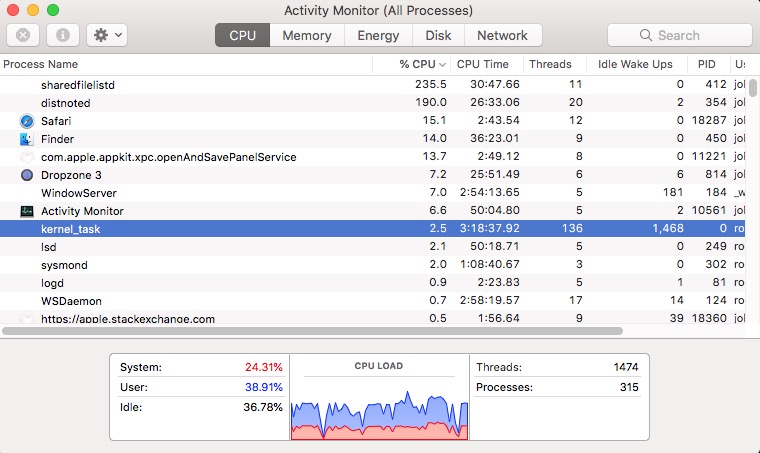Click the Safari compass icon in process list

click(x=27, y=121)
